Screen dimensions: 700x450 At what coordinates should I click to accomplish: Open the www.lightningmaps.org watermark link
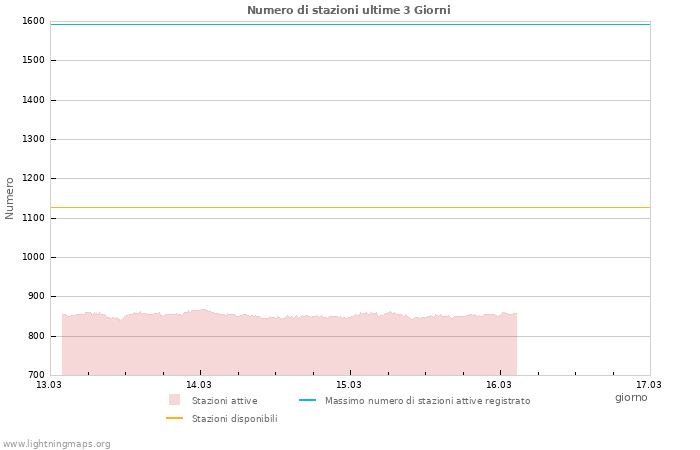[x=57, y=444]
